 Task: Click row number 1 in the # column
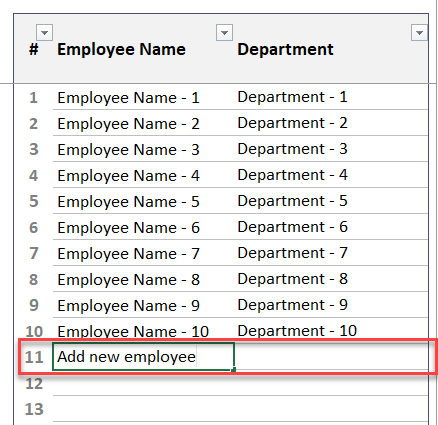33,98
